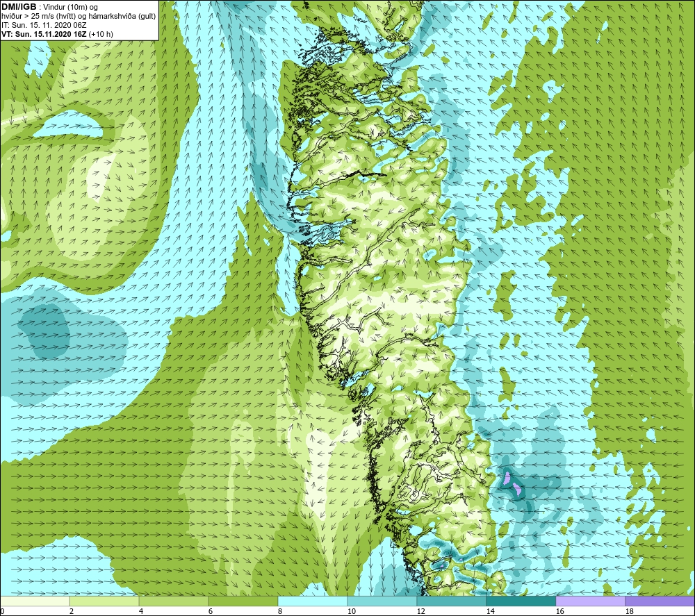695x616 pixels.
Task: Click the aqua 10–12 m/s legend swatch
Action: click(382, 601)
